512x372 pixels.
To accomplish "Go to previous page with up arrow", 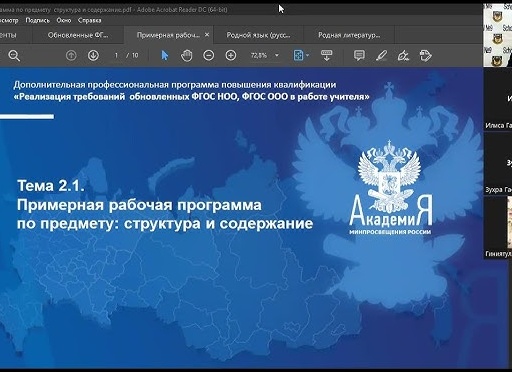I will click(71, 55).
